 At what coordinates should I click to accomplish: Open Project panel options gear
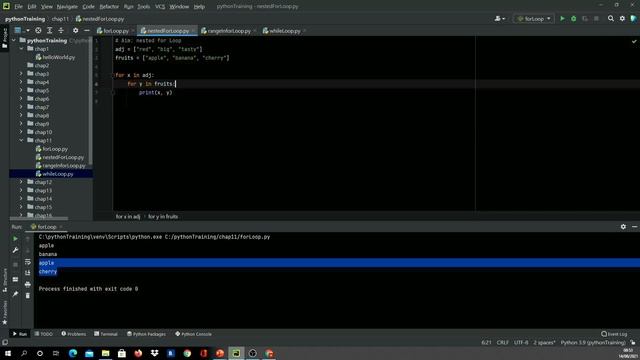click(76, 30)
